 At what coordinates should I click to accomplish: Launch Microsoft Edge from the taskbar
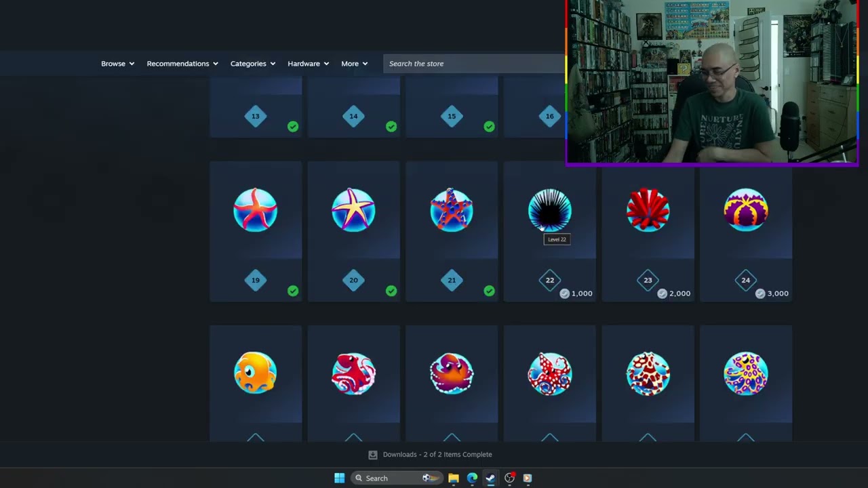[x=472, y=478]
